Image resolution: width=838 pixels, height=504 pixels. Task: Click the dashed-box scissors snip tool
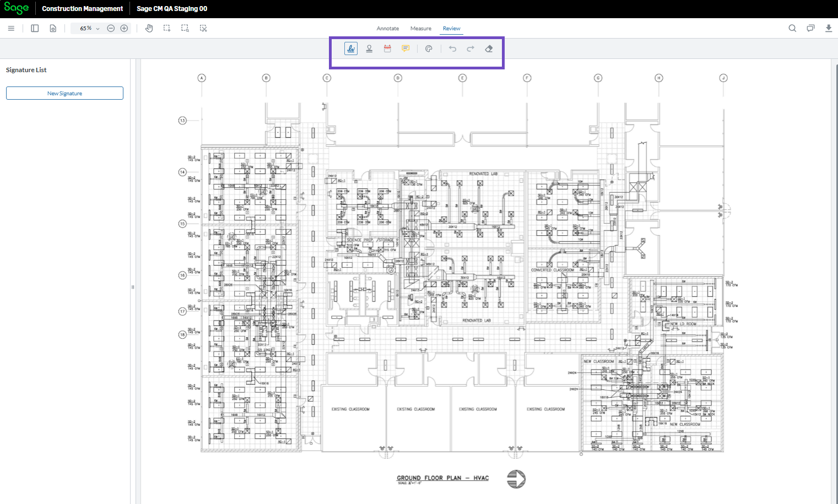click(203, 28)
